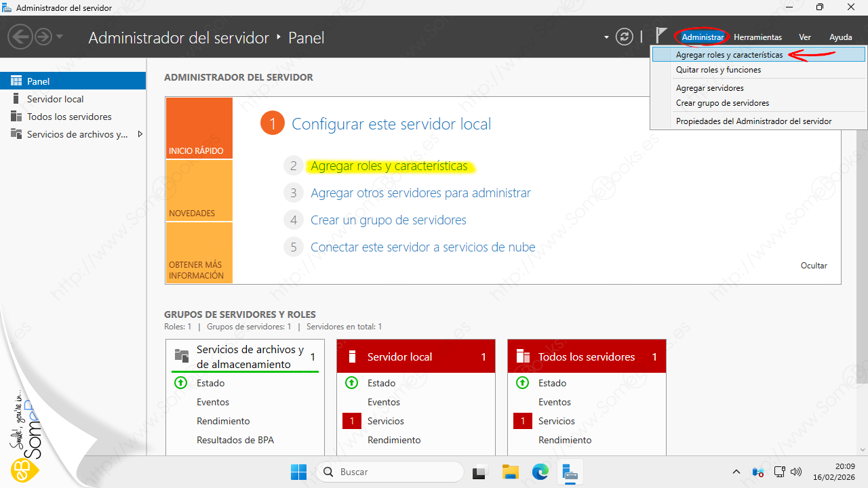Choose Quitar roles y funciones
Viewport: 868px width, 488px height.
coord(718,70)
